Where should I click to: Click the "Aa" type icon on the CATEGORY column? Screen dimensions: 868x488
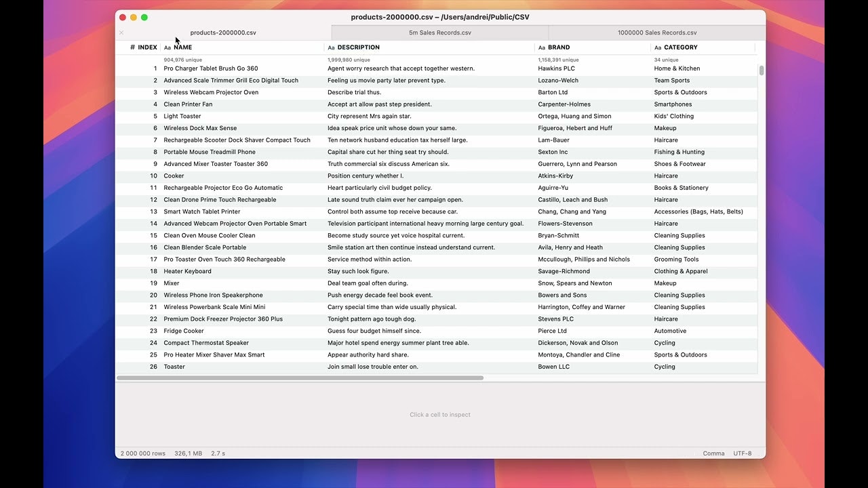coord(657,47)
